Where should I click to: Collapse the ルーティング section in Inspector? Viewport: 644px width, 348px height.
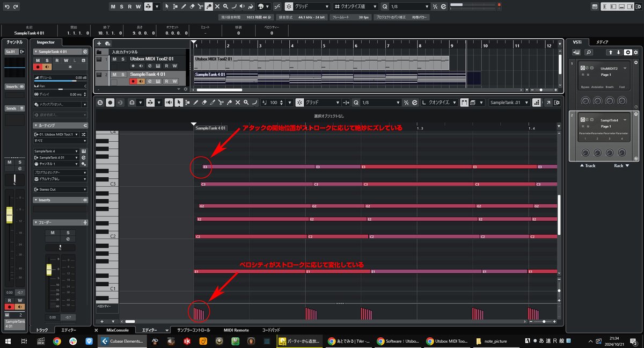[60, 125]
